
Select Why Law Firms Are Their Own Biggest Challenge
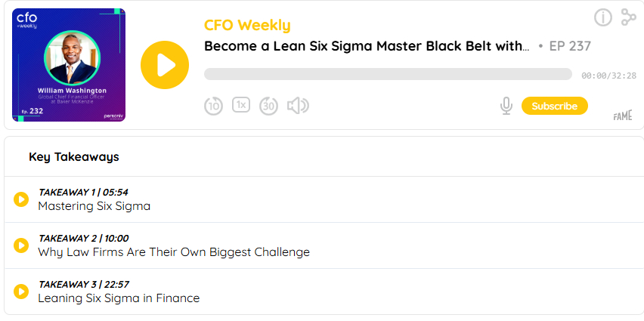(174, 252)
